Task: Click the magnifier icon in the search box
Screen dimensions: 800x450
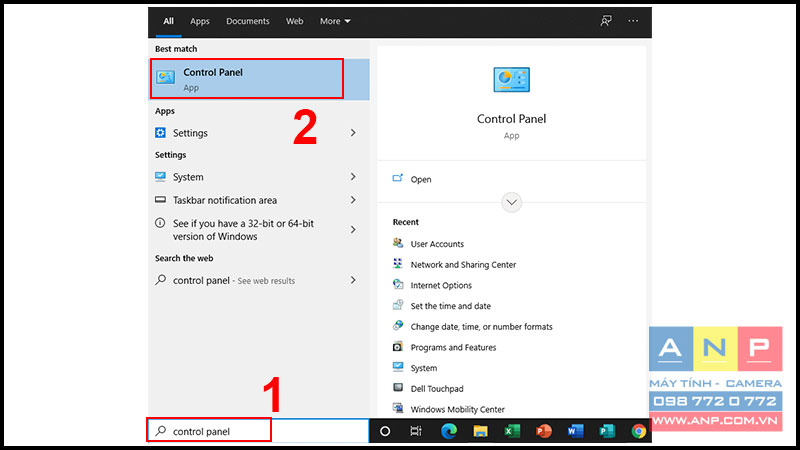Action: pyautogui.click(x=161, y=431)
